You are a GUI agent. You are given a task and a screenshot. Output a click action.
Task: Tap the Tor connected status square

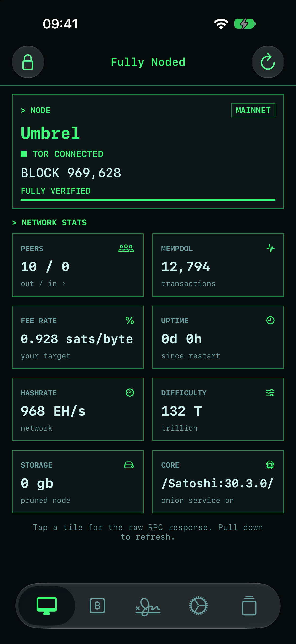(24, 154)
